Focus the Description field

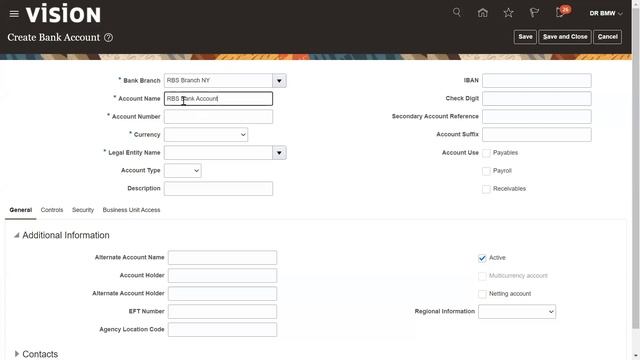pyautogui.click(x=218, y=189)
